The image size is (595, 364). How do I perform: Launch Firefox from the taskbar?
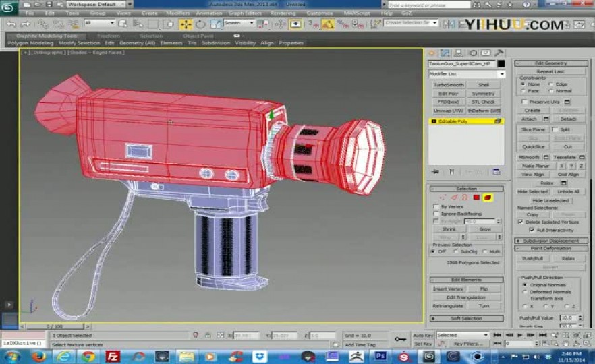38,356
